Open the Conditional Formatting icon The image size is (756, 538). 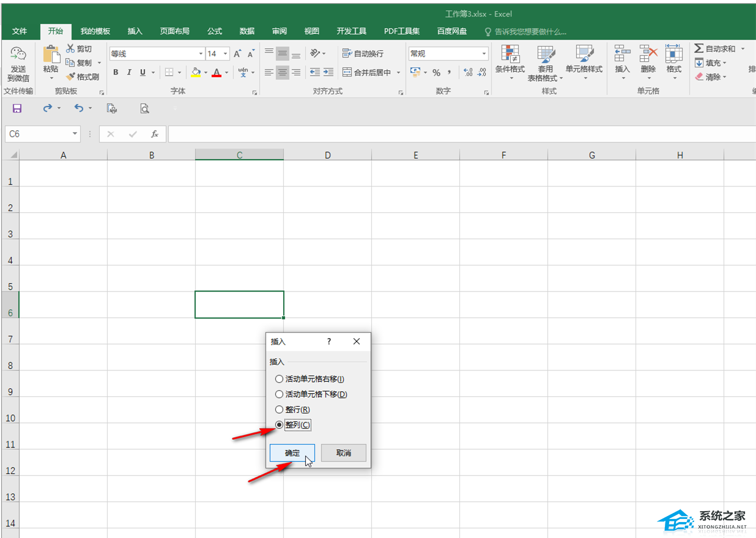(510, 55)
